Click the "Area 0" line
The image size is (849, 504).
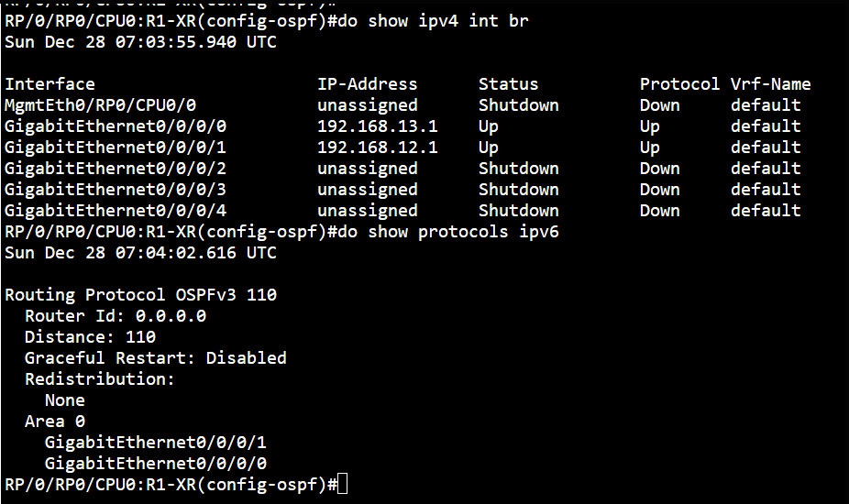point(55,422)
